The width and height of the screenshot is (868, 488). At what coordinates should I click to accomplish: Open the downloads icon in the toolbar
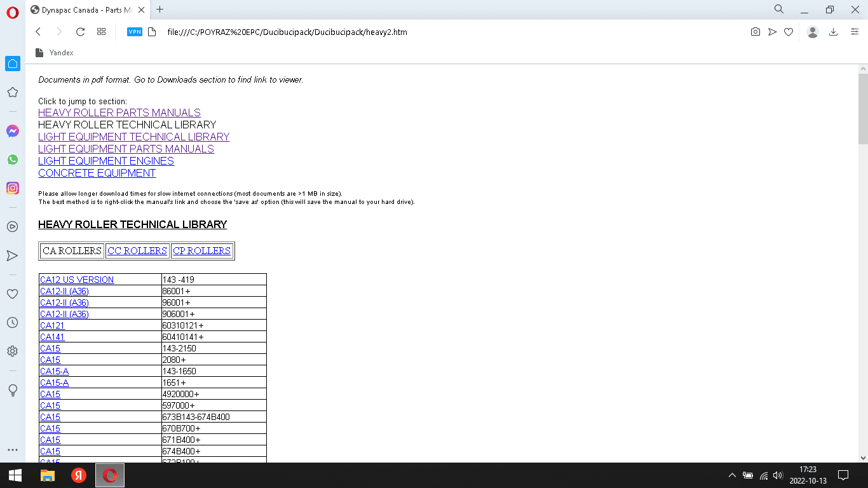tap(833, 32)
